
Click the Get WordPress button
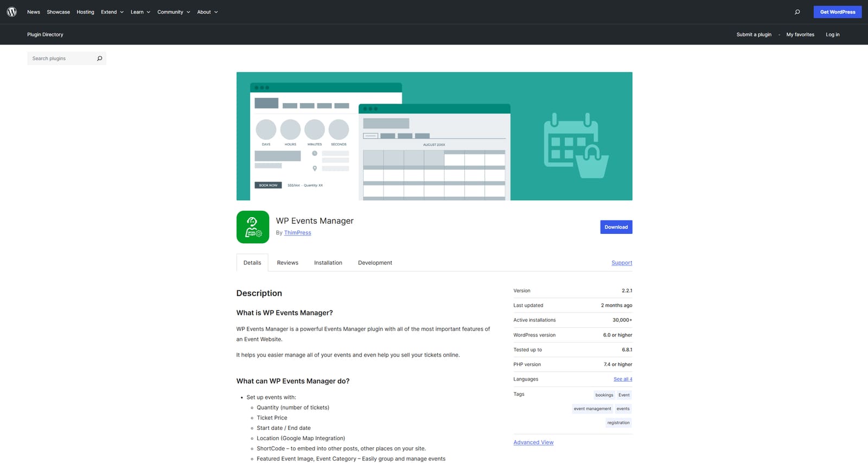pos(838,12)
